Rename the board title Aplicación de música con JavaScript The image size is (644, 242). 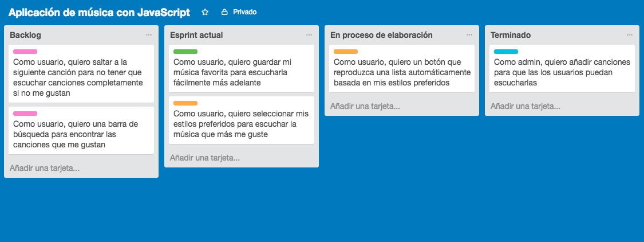click(99, 13)
